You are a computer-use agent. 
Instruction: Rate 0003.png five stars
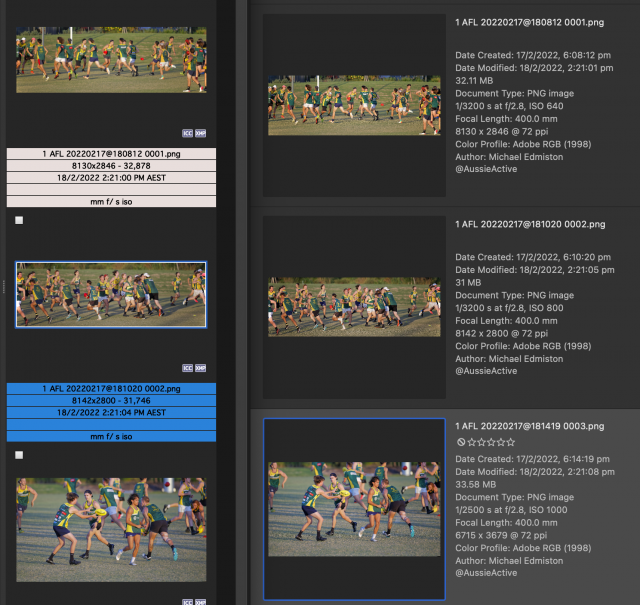click(x=511, y=442)
